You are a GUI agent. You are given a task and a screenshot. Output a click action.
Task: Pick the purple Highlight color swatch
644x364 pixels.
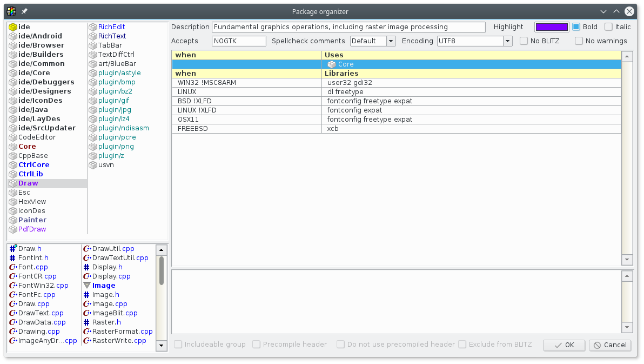click(x=551, y=27)
